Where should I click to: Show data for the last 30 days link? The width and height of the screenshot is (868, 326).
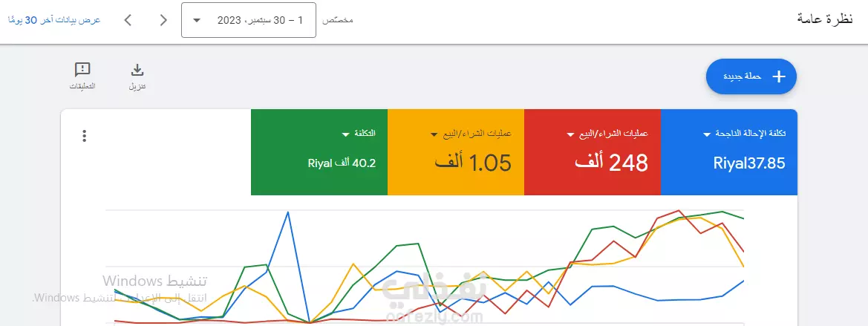[53, 20]
